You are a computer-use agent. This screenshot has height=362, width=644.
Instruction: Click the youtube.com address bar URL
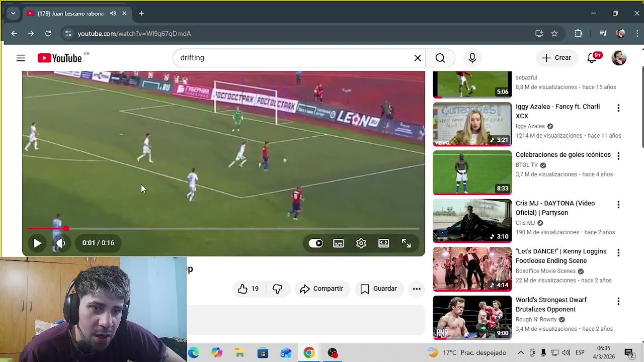tap(134, 34)
